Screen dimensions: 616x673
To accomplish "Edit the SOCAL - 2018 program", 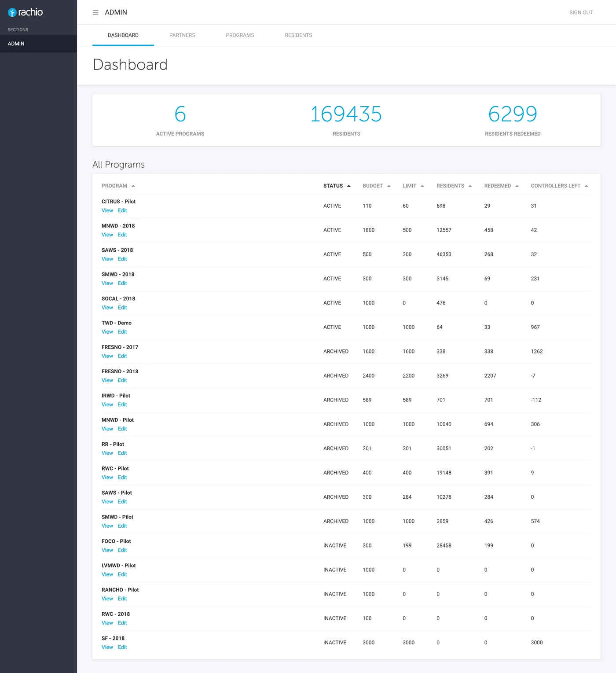I will click(122, 307).
